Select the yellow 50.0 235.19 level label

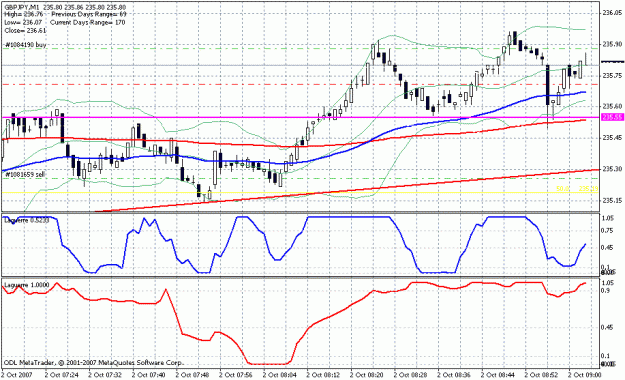tap(577, 189)
